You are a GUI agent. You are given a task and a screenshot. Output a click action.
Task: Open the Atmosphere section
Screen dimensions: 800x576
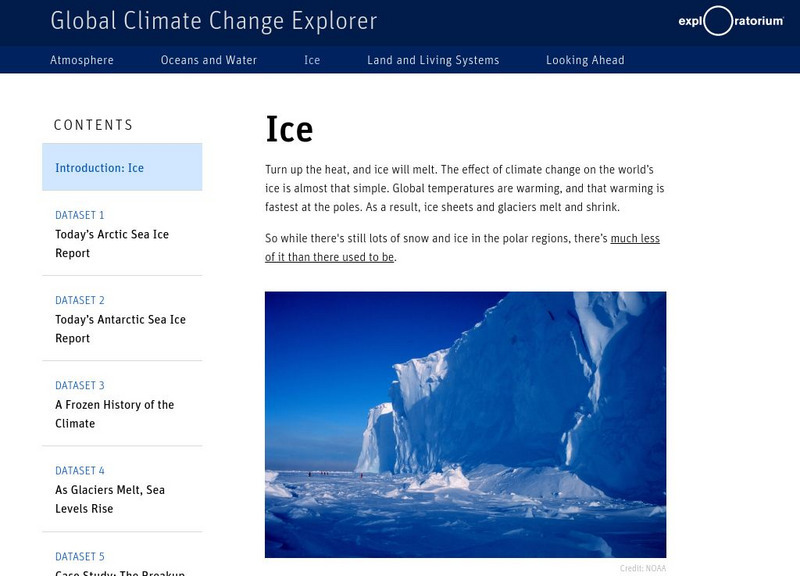pos(82,60)
